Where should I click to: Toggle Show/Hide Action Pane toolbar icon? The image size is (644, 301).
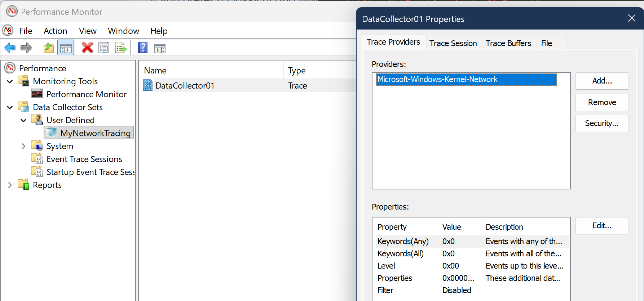click(x=159, y=48)
